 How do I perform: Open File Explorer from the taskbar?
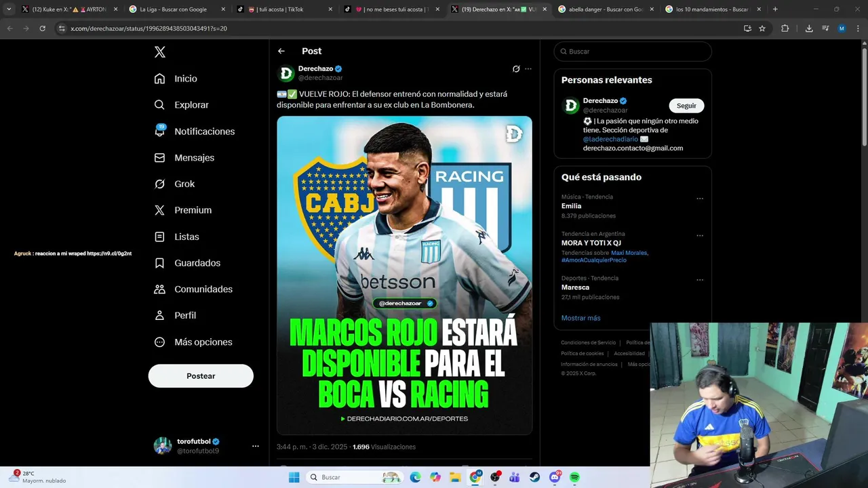455,477
